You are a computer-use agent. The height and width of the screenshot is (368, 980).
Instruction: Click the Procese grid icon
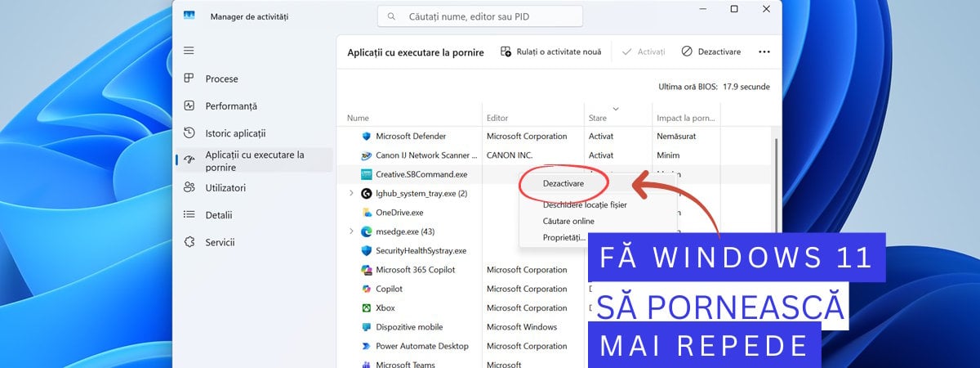189,79
